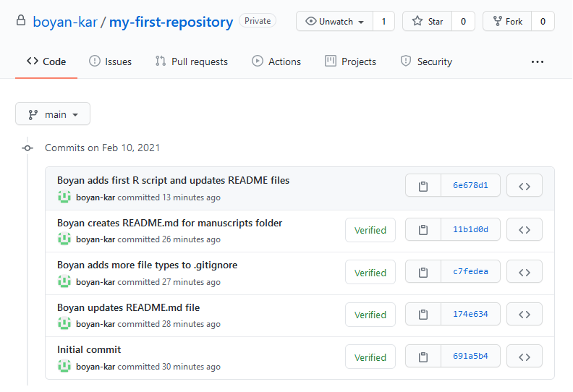
Task: Open the main branch selector dropdown
Action: 53,114
